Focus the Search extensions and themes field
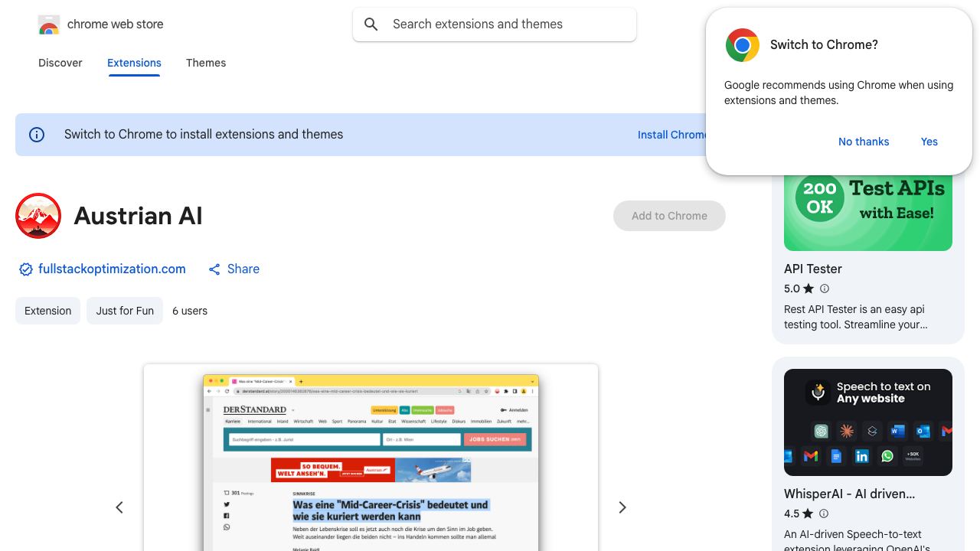 [495, 24]
